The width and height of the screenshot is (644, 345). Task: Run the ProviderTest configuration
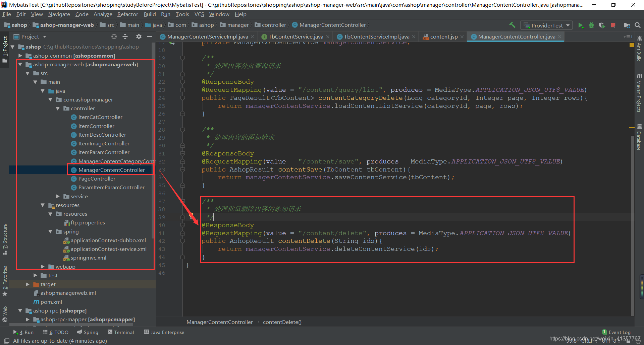(x=581, y=25)
